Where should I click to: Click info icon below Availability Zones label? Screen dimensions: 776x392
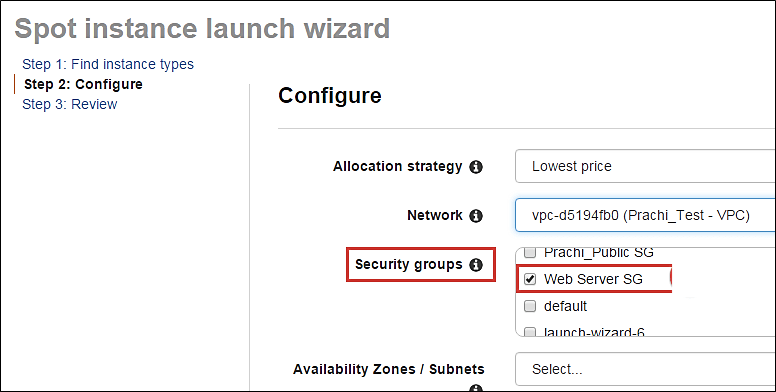476,389
